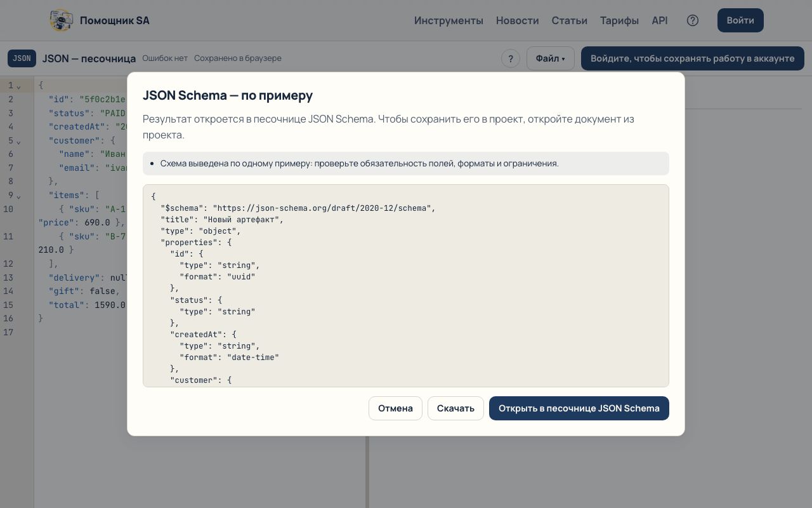812x508 pixels.
Task: Download the schema with Скачать
Action: click(455, 408)
